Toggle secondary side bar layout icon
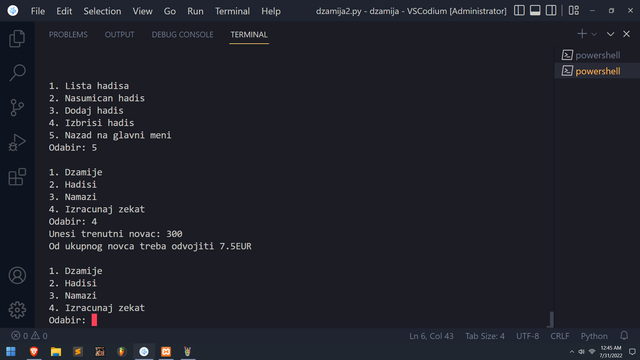The width and height of the screenshot is (640, 360). point(551,11)
